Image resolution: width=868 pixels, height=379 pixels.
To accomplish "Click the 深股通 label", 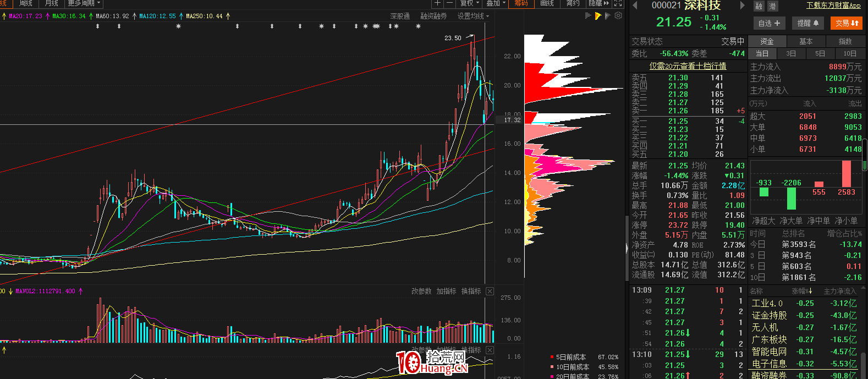I will point(400,16).
